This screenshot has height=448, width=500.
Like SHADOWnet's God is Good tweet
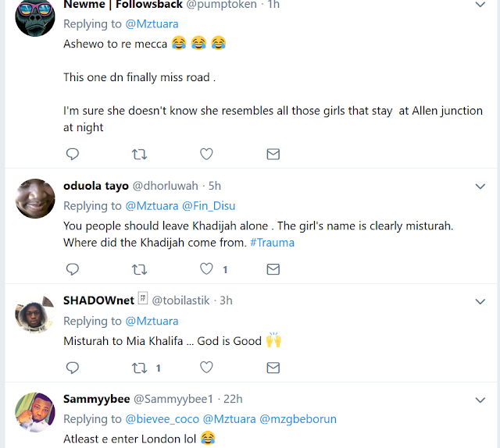coord(206,368)
